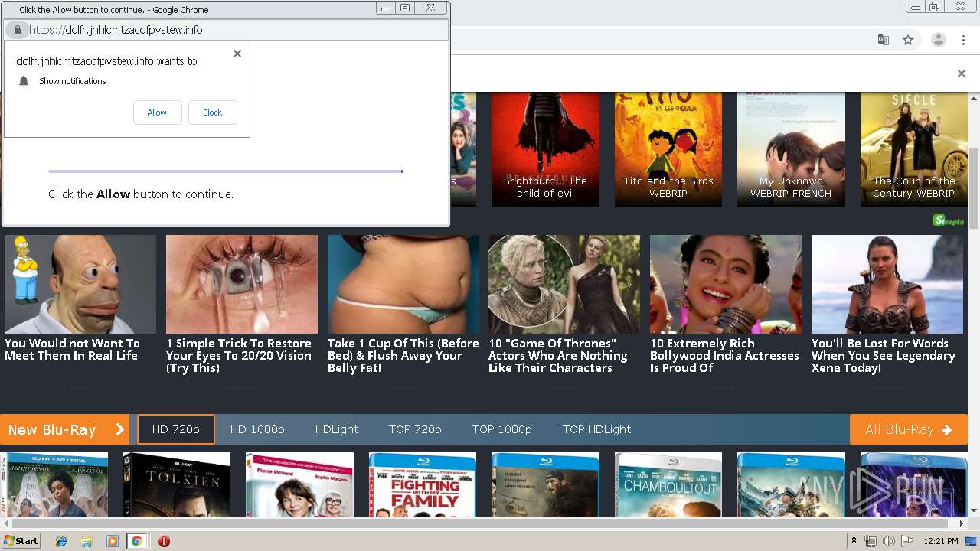Image resolution: width=980 pixels, height=551 pixels.
Task: Open the Homer Simpson real-life ad image
Action: coord(80,284)
